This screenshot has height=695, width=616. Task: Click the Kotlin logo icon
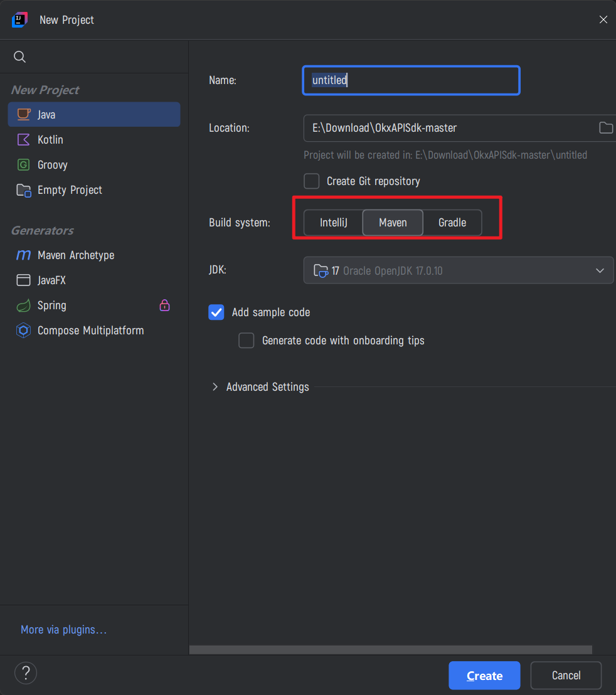click(x=23, y=140)
